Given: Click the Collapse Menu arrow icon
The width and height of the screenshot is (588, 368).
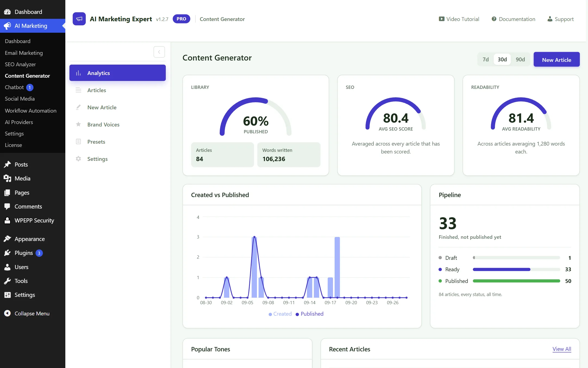Looking at the screenshot, I should coord(7,313).
